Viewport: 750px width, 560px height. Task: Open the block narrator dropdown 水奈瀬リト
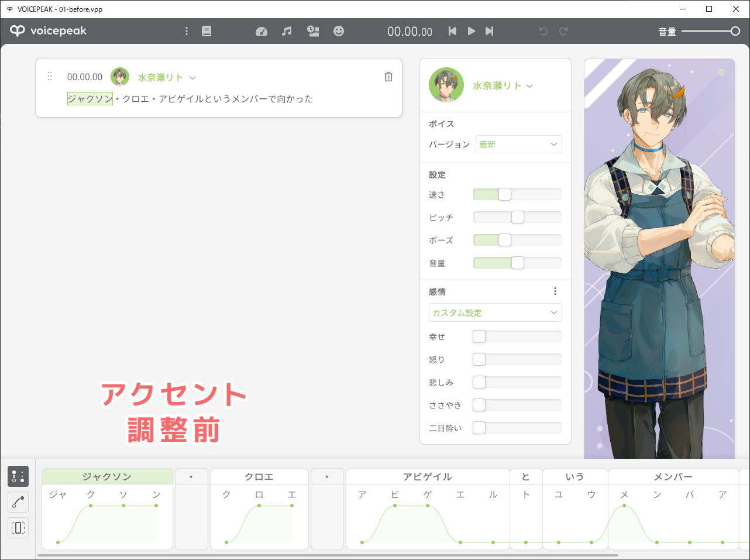(167, 77)
